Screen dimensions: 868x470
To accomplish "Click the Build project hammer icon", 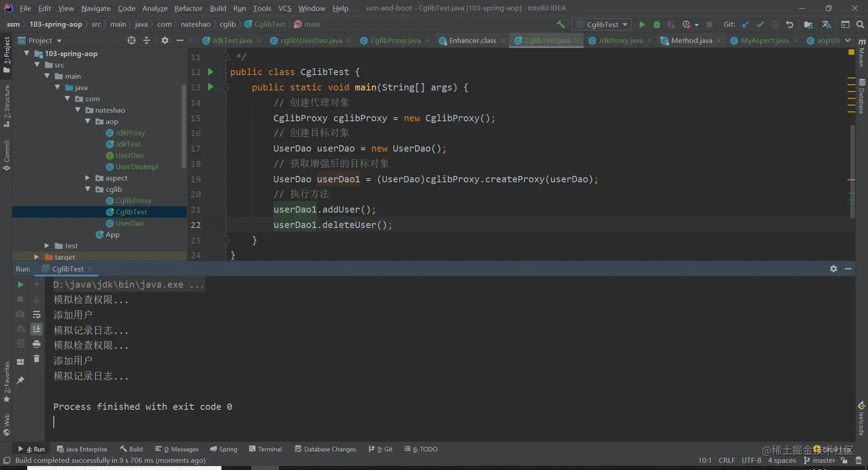I will 561,24.
